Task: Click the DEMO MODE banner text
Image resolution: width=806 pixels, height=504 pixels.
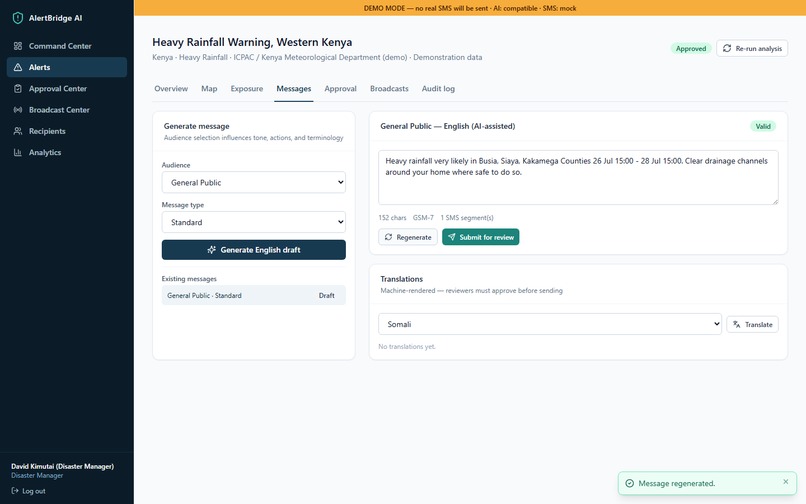Action: pyautogui.click(x=470, y=8)
